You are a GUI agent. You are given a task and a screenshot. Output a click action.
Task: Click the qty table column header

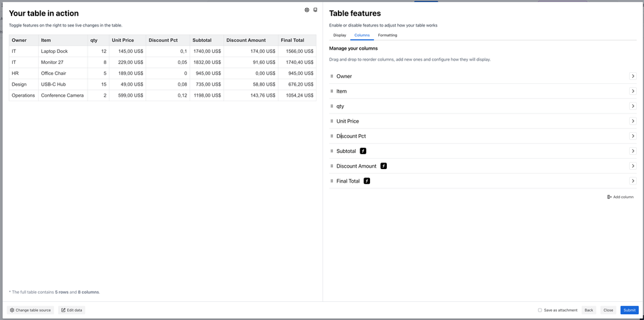(x=98, y=40)
